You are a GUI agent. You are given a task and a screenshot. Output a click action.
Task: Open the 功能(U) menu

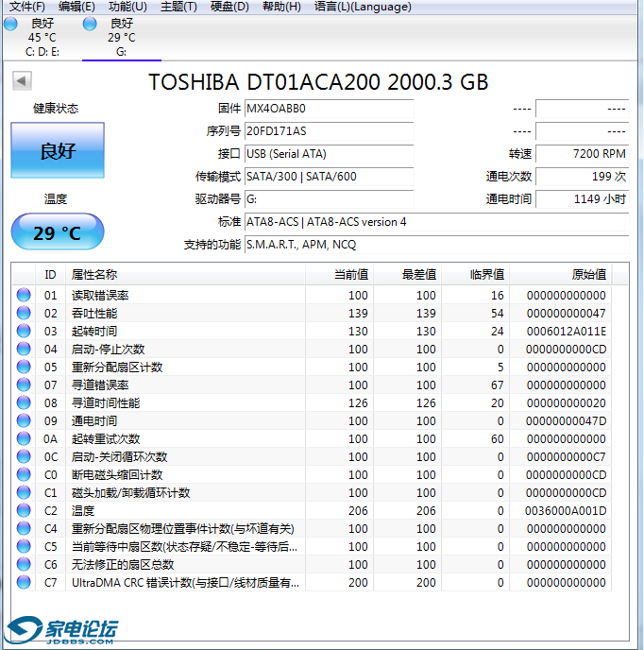point(127,7)
